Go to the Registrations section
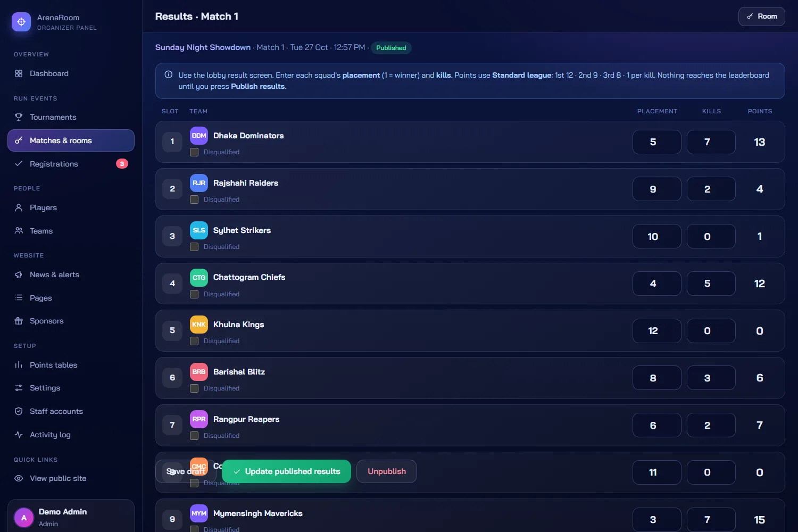798x532 pixels. point(71,164)
